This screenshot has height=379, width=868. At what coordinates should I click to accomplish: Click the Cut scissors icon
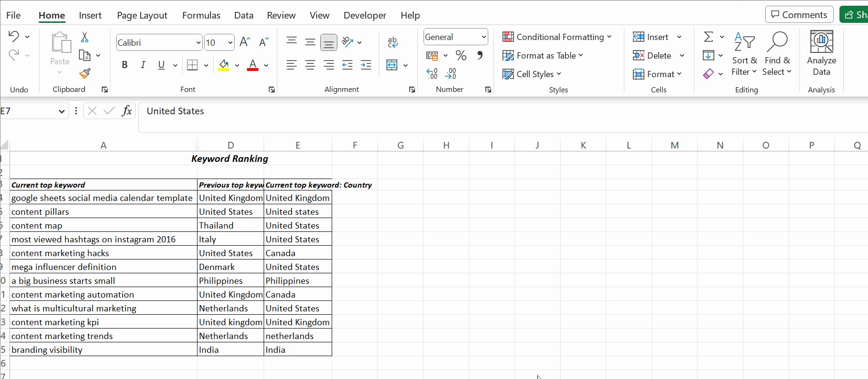point(85,37)
